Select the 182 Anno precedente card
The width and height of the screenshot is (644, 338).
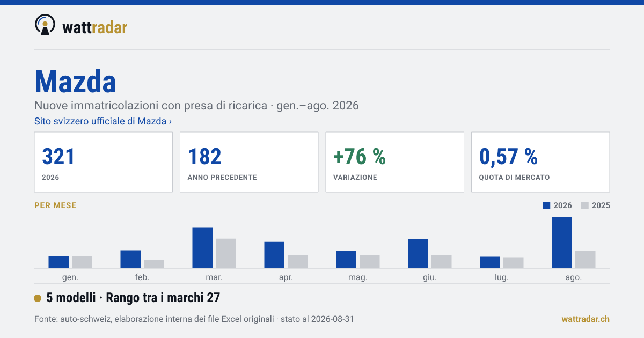(249, 162)
